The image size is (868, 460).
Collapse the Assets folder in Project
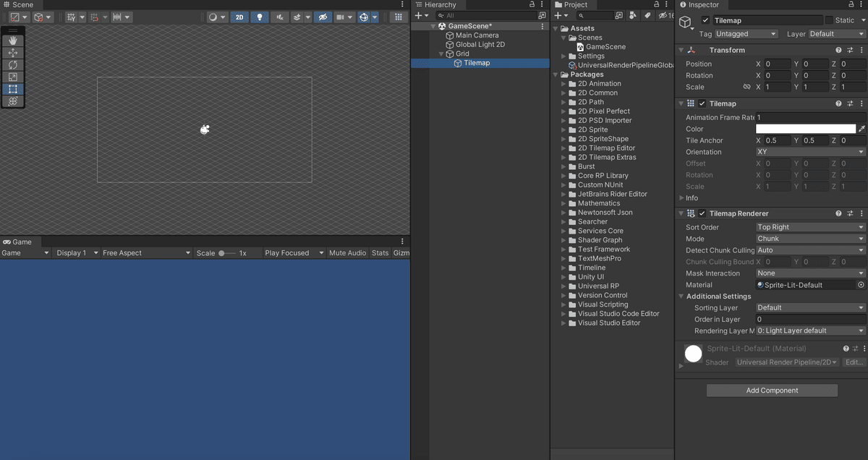[556, 29]
